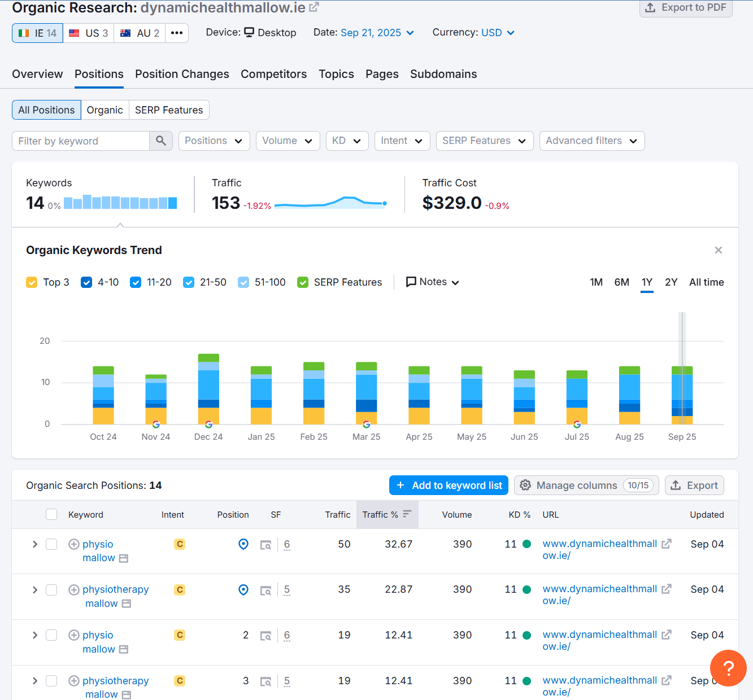Click the Export to PDF button
The image size is (753, 700).
click(x=685, y=8)
